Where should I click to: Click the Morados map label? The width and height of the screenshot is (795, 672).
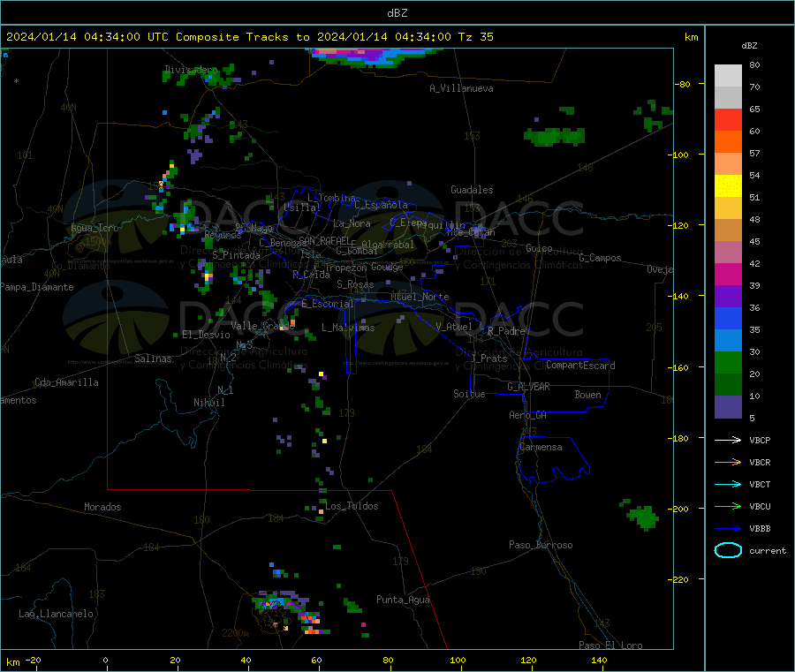tap(102, 507)
